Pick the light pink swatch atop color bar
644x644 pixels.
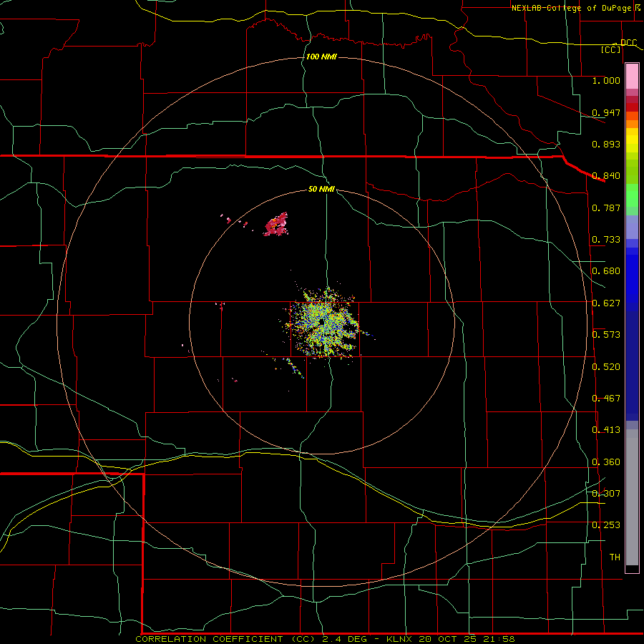click(632, 77)
